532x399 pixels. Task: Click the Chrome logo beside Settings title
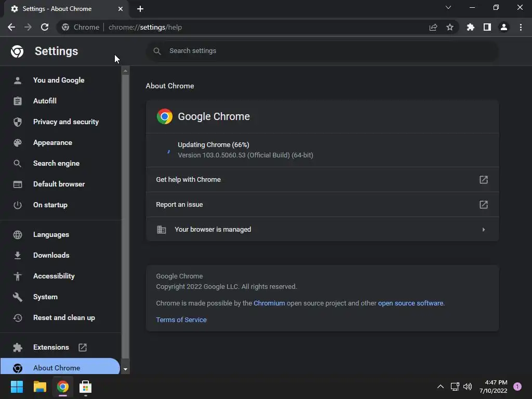pos(17,51)
